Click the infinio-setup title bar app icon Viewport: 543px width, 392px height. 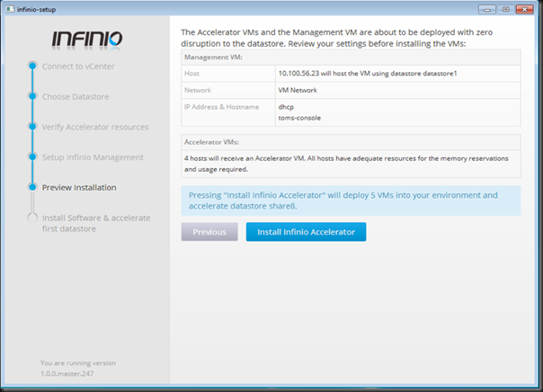[x=10, y=9]
